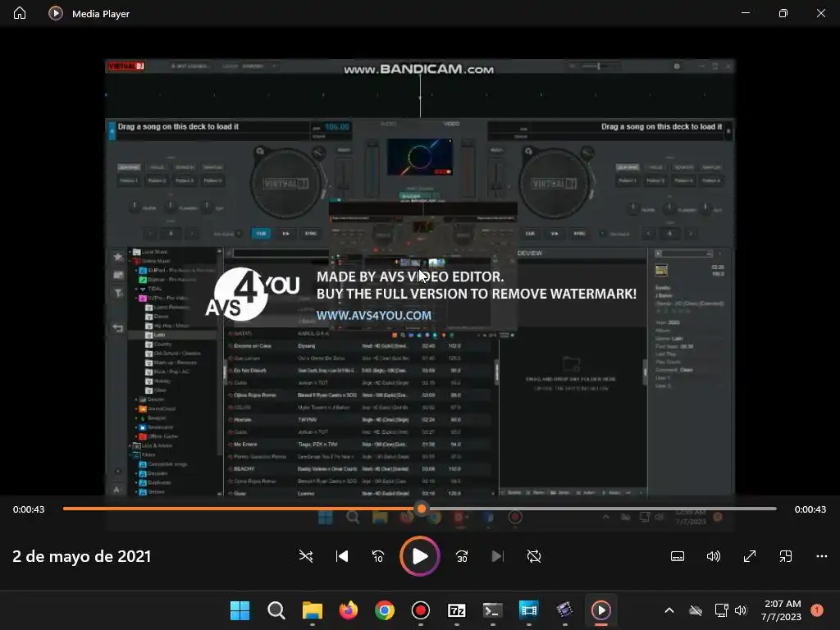Open the Windows Start menu

coord(240,610)
